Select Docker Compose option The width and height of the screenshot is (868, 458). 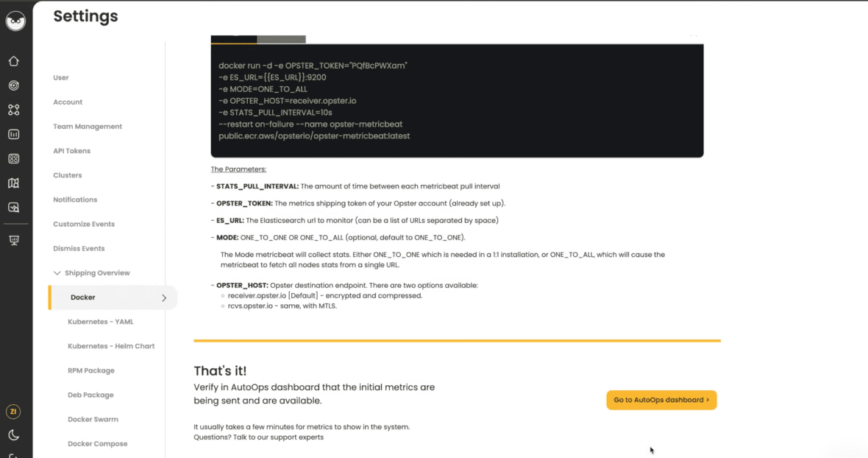point(97,443)
